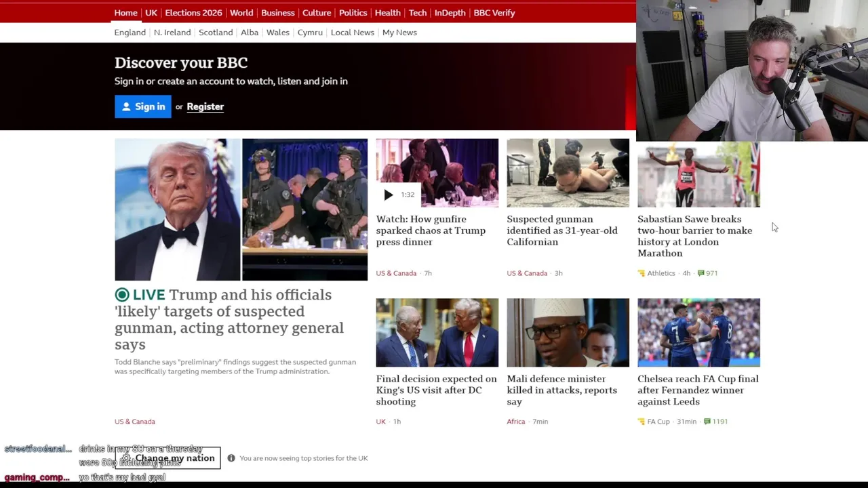Click the UK tag under King's visit story
Image resolution: width=868 pixels, height=488 pixels.
point(381,422)
